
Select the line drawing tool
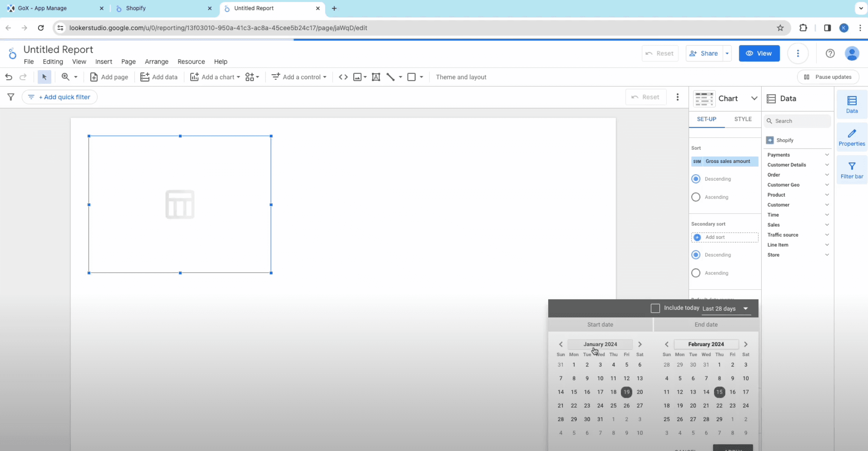(x=391, y=77)
